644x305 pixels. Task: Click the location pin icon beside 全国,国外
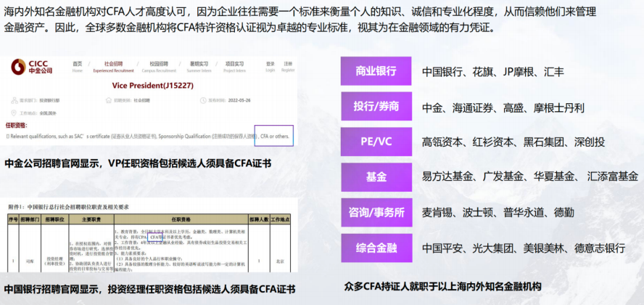tap(15, 113)
